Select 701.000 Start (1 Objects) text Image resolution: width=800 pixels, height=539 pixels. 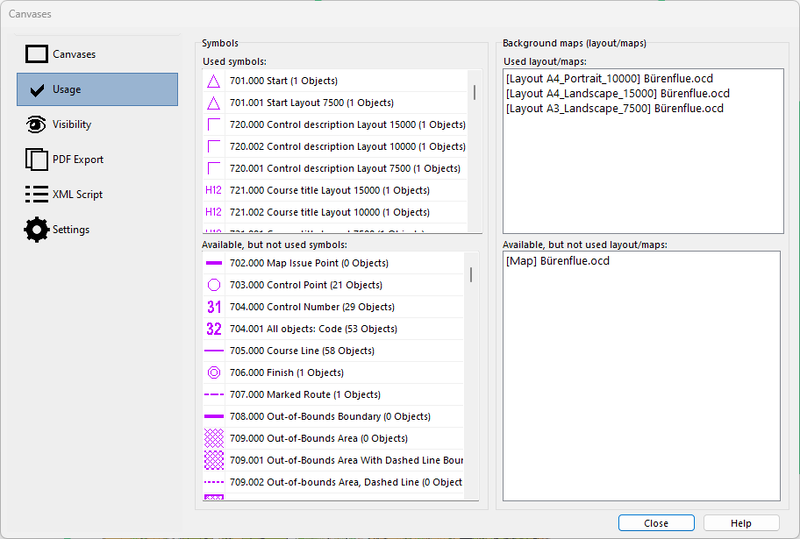click(284, 81)
